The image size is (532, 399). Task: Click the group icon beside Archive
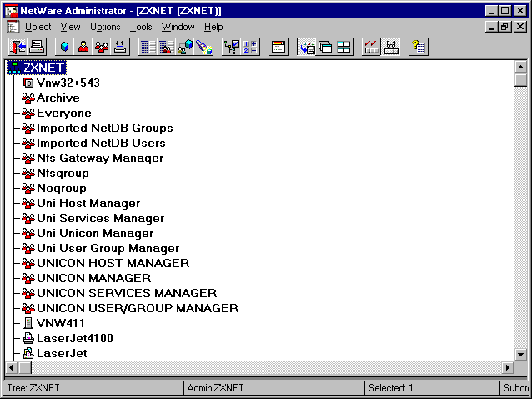[x=28, y=98]
